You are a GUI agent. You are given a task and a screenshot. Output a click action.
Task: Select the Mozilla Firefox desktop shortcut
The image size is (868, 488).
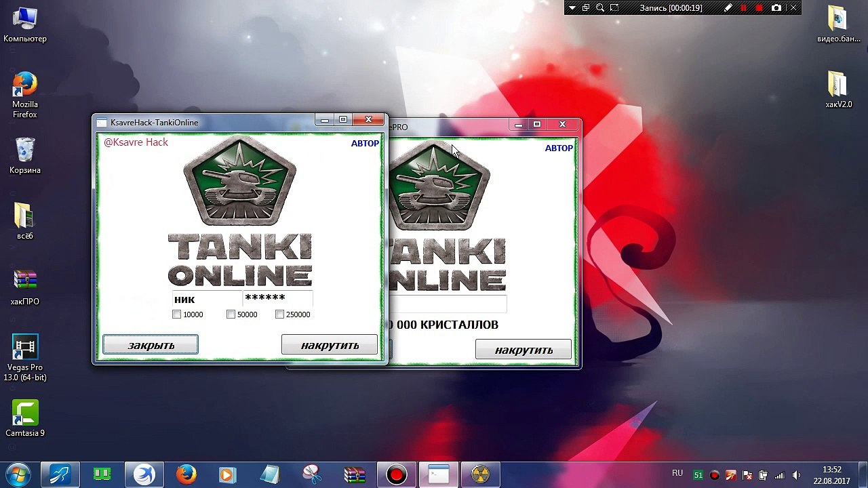click(x=25, y=95)
